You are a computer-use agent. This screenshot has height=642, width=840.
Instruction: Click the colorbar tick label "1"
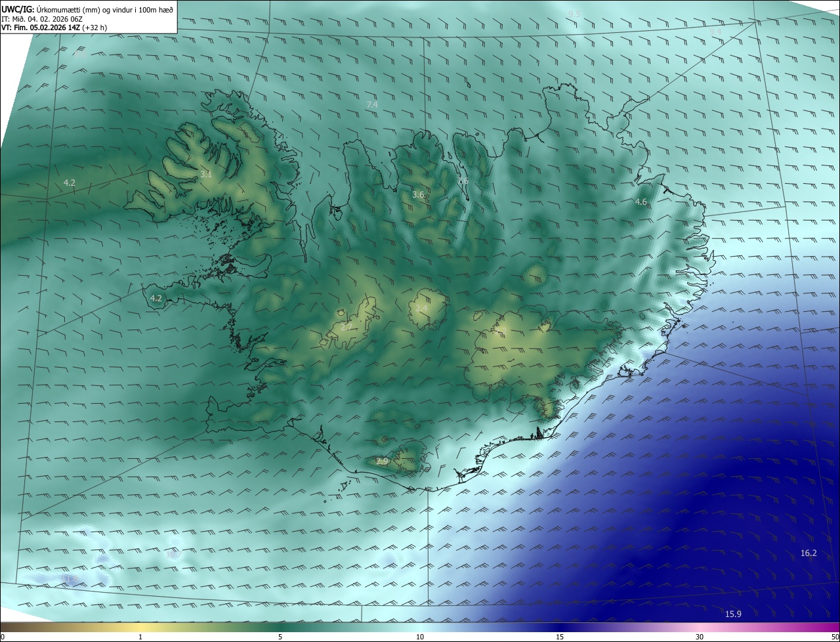(x=140, y=637)
